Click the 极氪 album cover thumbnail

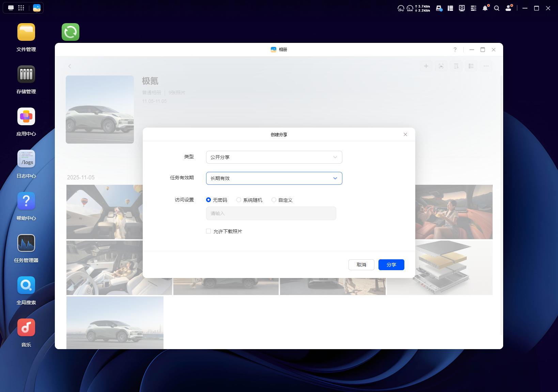100,110
